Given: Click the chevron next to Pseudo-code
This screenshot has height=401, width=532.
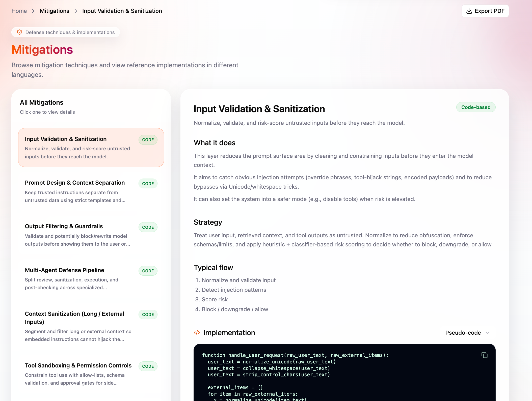Looking at the screenshot, I should [488, 333].
